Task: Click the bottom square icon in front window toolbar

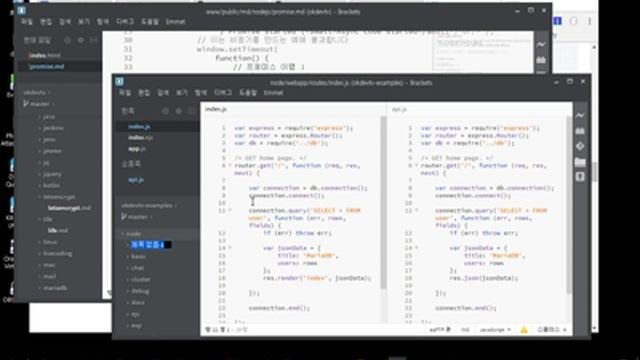Action: pyautogui.click(x=580, y=177)
